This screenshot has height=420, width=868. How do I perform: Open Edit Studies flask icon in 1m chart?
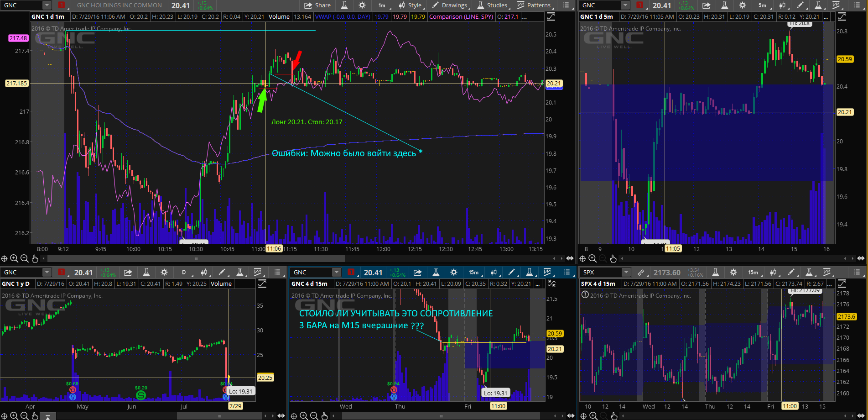[x=344, y=5]
